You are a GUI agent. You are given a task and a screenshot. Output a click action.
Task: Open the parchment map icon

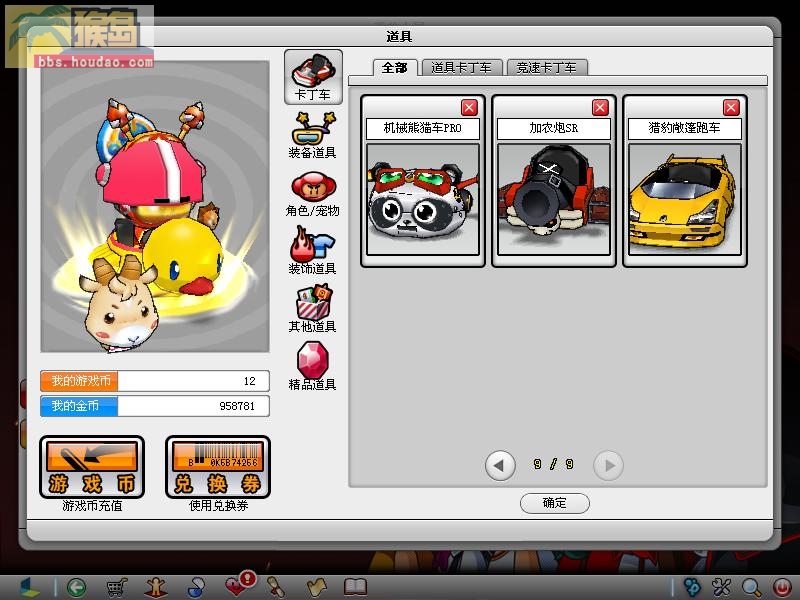[316, 587]
